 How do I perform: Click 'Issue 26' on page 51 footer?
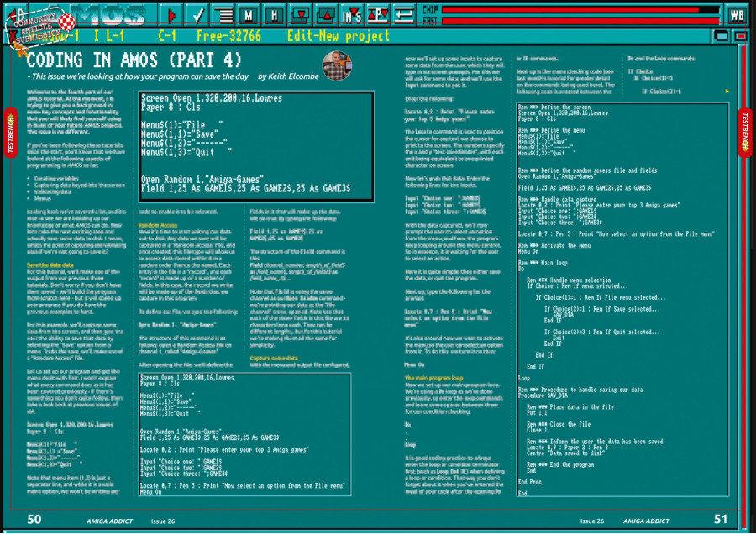tap(592, 521)
